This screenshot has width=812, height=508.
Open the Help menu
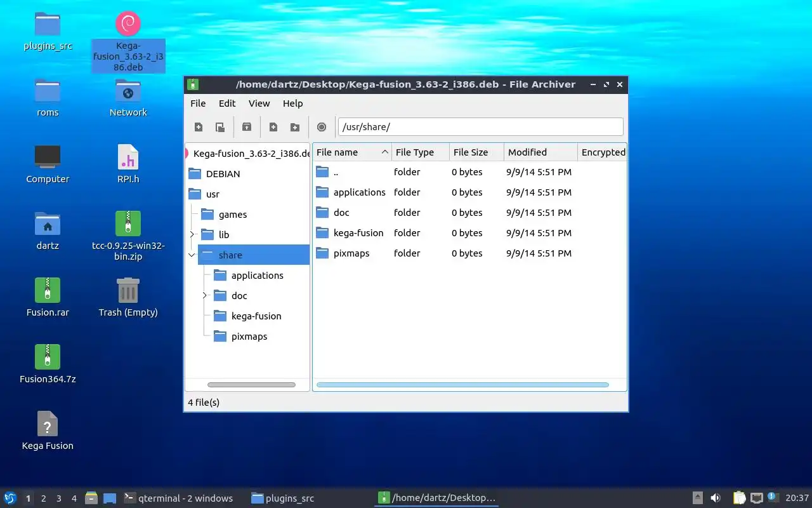click(x=292, y=104)
